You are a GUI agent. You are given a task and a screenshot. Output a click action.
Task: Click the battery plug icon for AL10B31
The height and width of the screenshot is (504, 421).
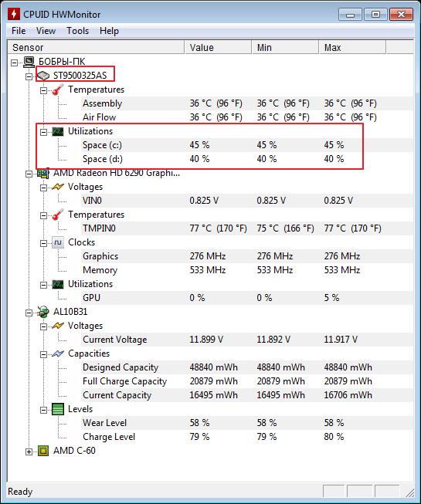(43, 312)
